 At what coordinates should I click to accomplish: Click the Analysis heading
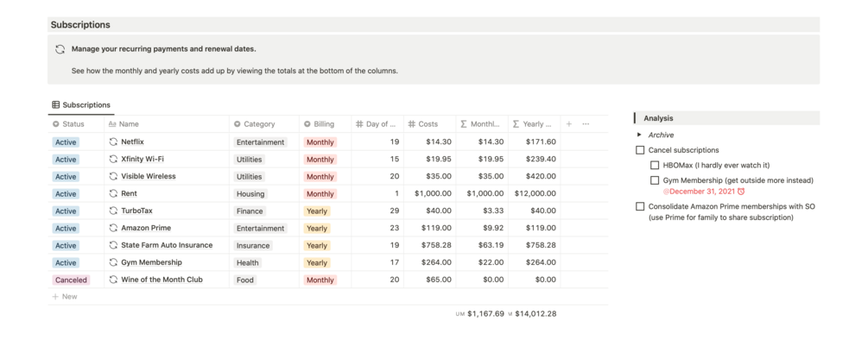(658, 118)
